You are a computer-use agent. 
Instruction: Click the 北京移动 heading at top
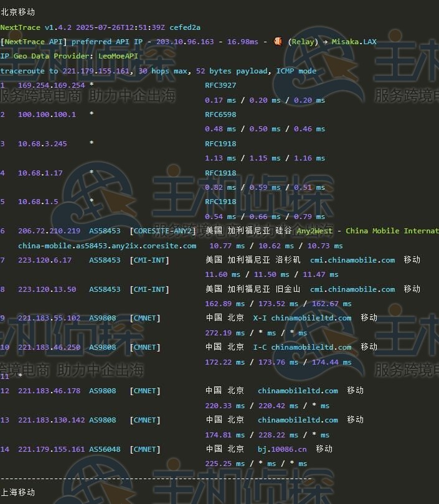tap(18, 12)
